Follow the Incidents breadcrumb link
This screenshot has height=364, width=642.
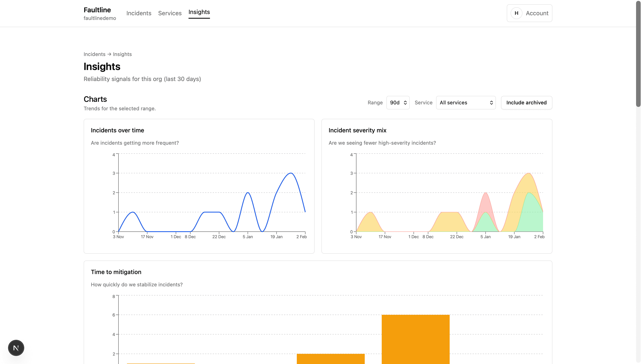94,54
